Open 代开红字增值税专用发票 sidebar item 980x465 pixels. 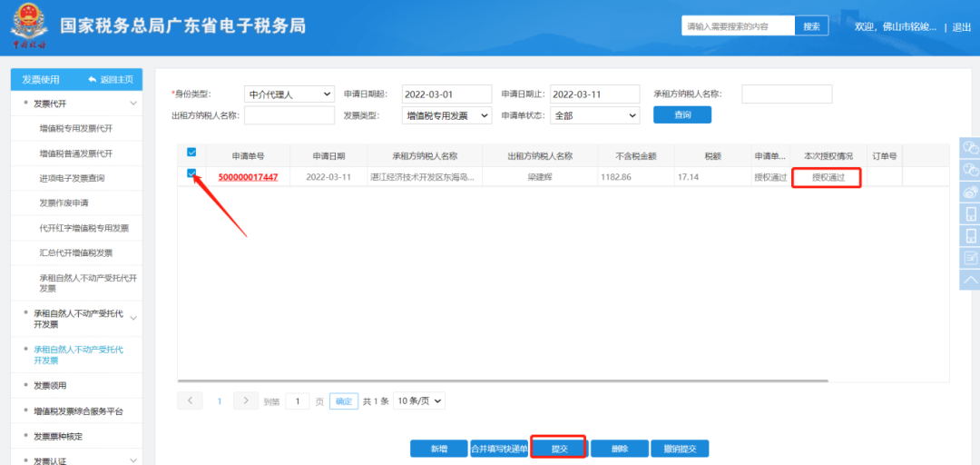point(84,229)
